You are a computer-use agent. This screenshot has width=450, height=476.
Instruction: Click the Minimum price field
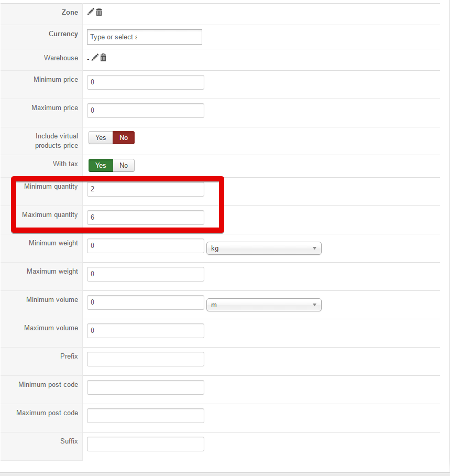(x=145, y=82)
